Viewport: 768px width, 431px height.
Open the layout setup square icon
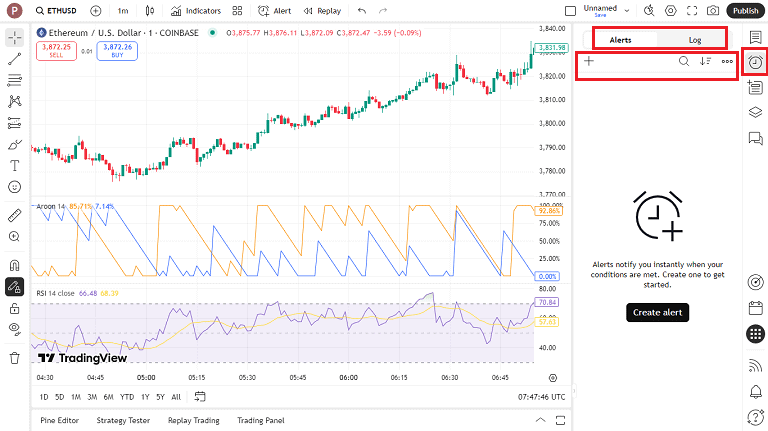[x=570, y=11]
